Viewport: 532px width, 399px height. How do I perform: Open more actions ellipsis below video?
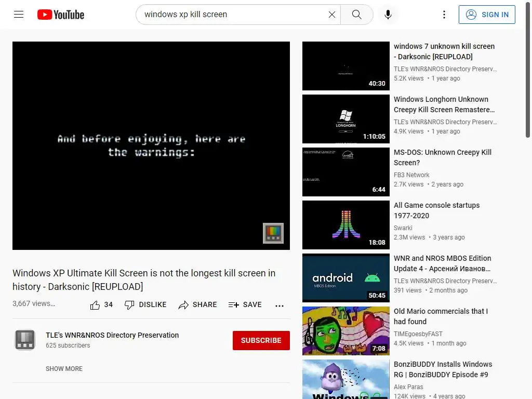tap(279, 305)
